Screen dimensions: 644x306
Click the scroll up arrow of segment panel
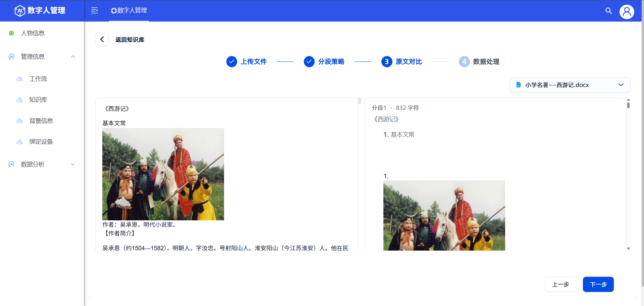(x=628, y=100)
